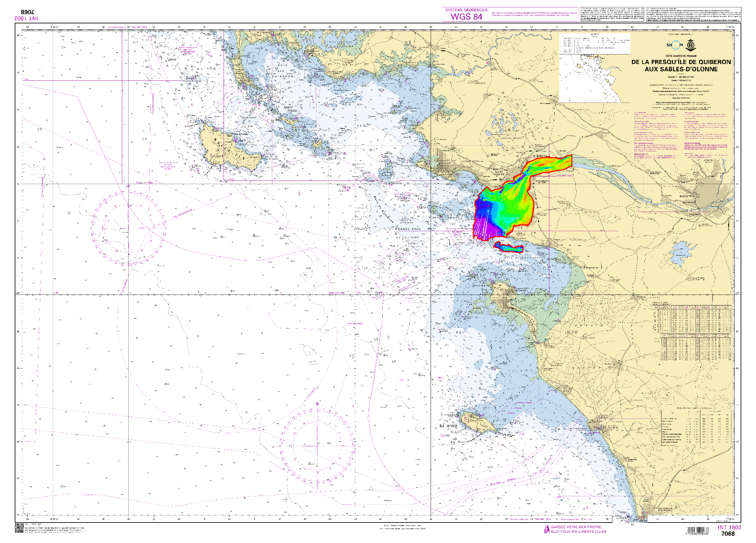Click the 'ÎLE D'YEU' island label
Screen dimensions: 756x543
pos(448,426)
